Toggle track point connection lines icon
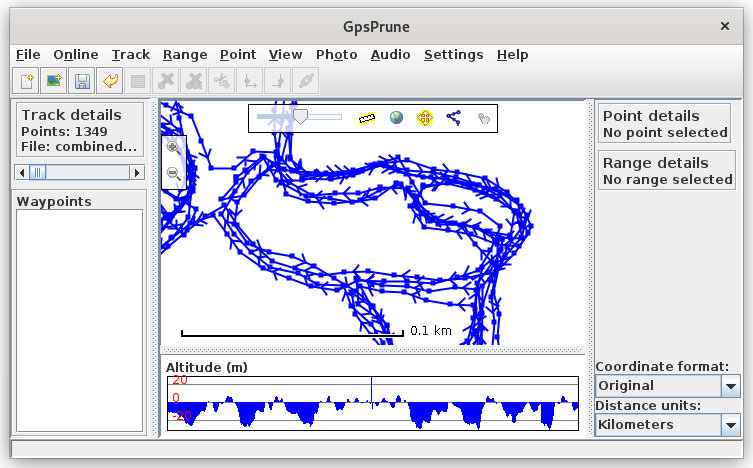Viewport: 753px width, 468px height. point(454,118)
